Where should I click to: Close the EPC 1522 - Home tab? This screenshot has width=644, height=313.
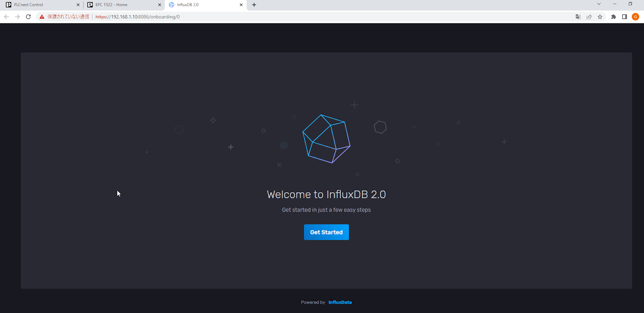click(160, 5)
